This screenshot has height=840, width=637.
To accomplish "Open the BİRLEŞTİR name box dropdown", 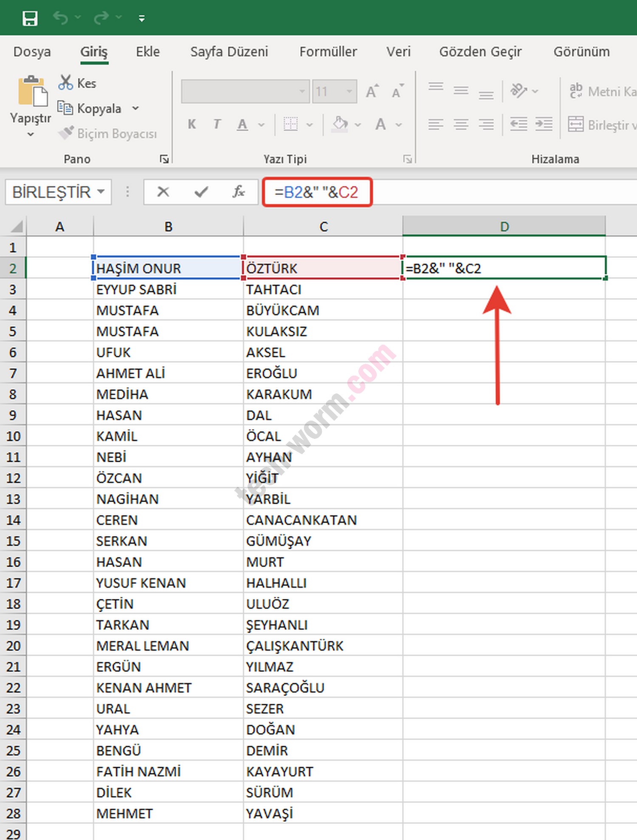I will tap(101, 192).
